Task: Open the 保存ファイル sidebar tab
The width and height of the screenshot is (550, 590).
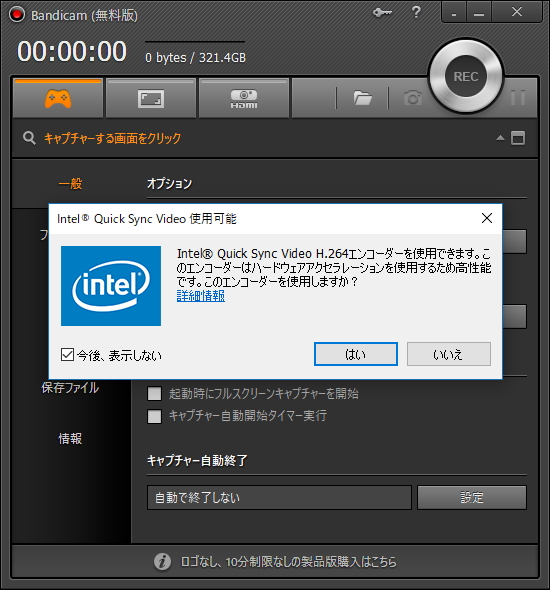Action: pos(70,388)
